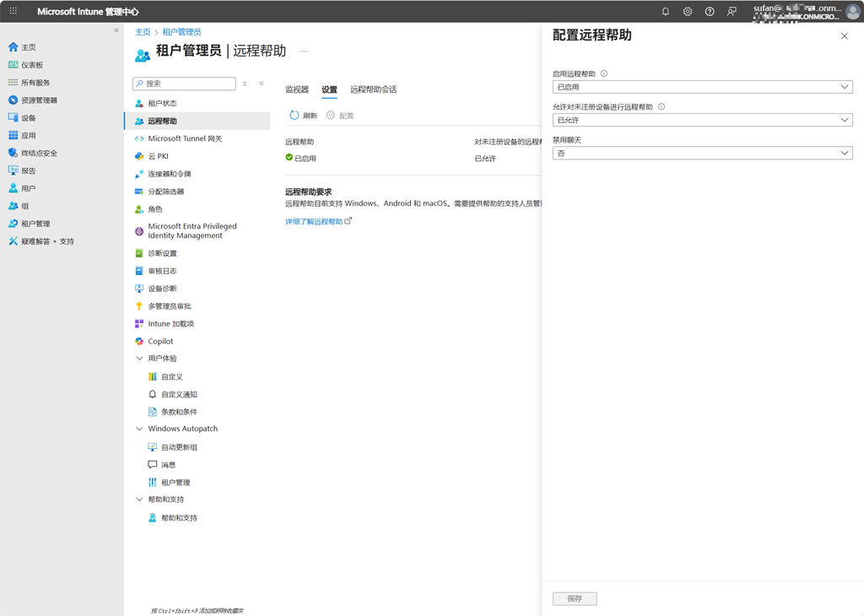This screenshot has height=616, width=864.
Task: Open the 允许对未注册设备进行远程帮助 dropdown
Action: [702, 121]
